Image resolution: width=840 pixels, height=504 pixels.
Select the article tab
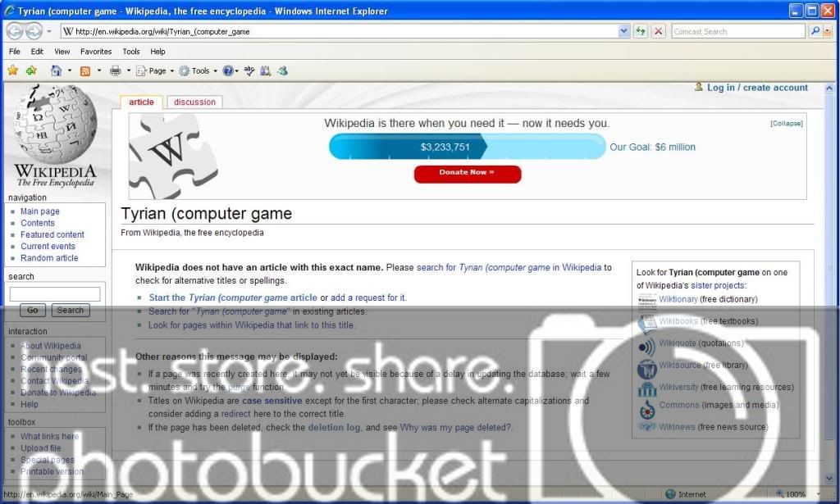(141, 102)
